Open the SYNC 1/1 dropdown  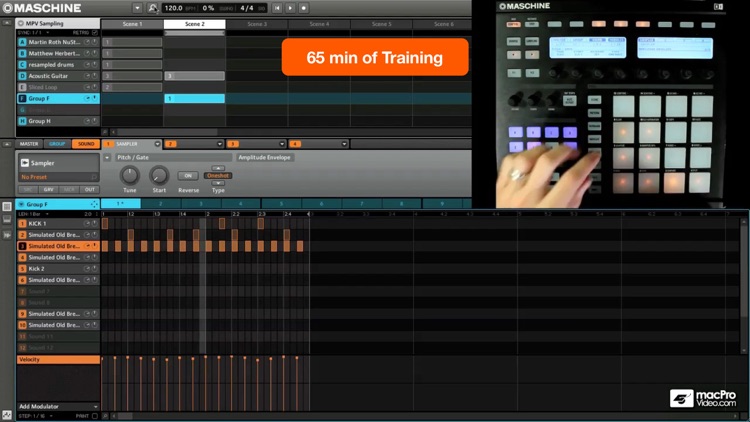click(33, 33)
